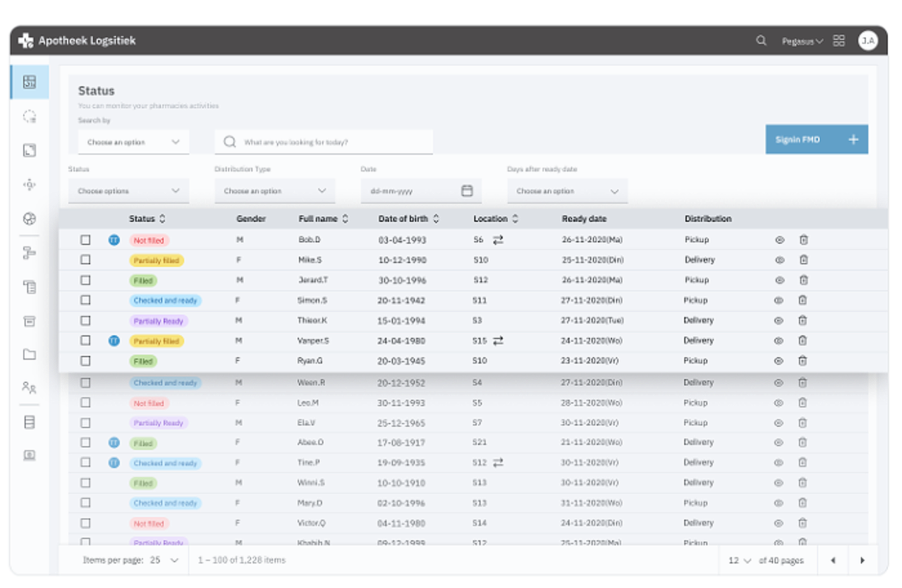Click the blue info badge in Bob.D's row

click(x=114, y=240)
